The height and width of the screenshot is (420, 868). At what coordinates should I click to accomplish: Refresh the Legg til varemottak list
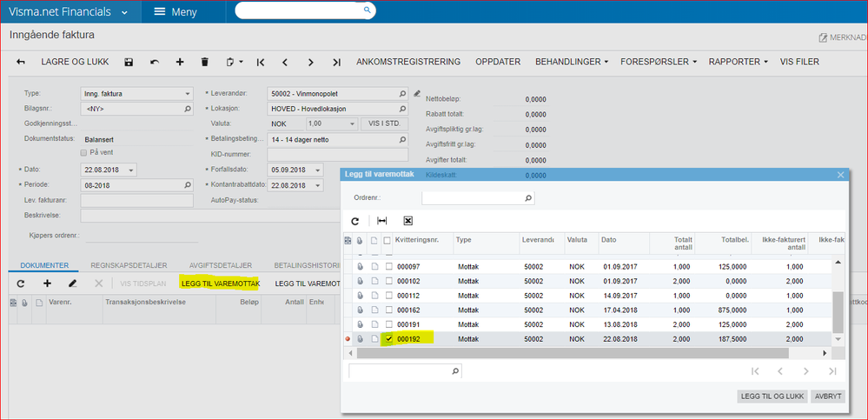355,221
